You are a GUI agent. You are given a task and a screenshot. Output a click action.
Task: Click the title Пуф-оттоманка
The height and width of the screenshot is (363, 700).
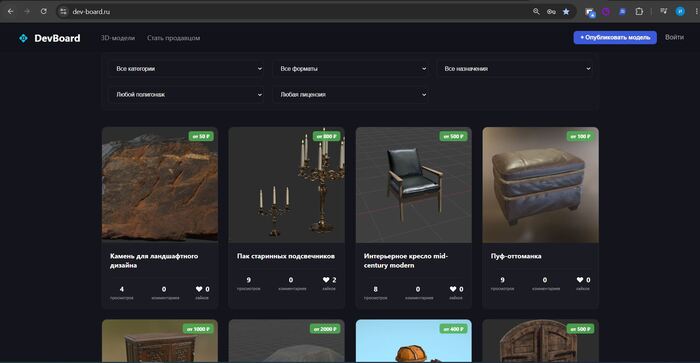516,256
